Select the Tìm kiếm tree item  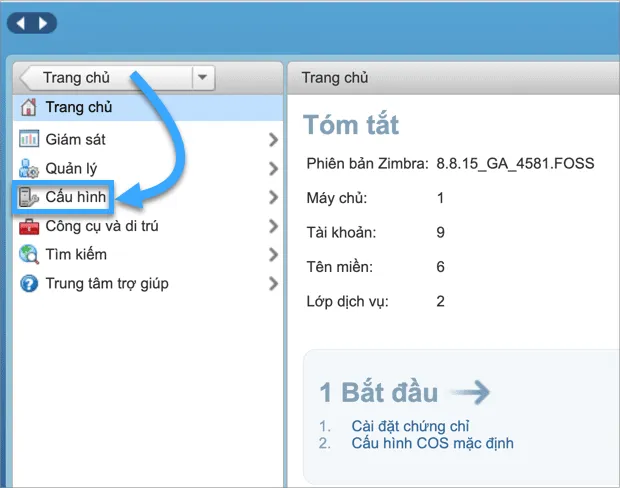76,254
